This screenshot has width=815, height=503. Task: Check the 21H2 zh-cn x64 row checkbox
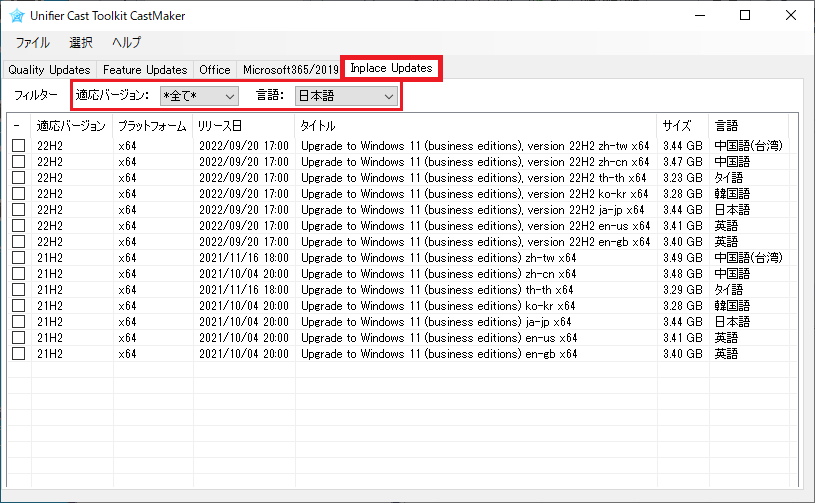pos(19,274)
